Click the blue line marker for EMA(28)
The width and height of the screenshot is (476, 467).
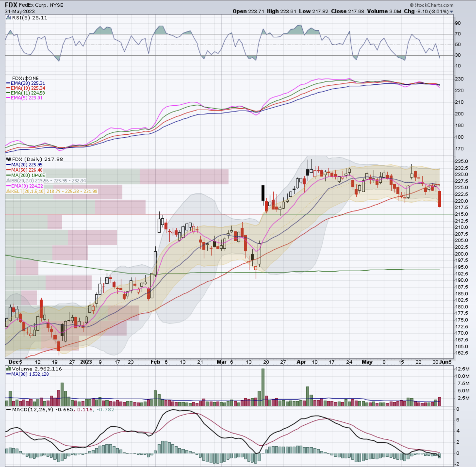(8, 83)
